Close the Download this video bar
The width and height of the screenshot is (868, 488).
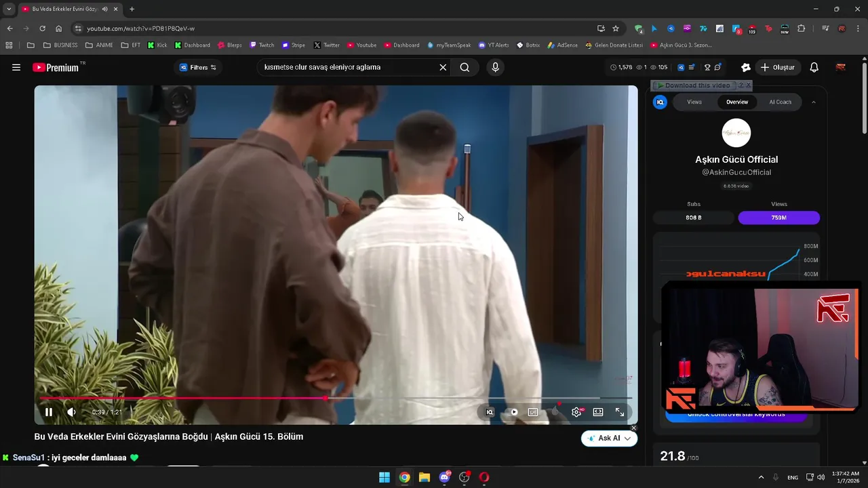[749, 85]
